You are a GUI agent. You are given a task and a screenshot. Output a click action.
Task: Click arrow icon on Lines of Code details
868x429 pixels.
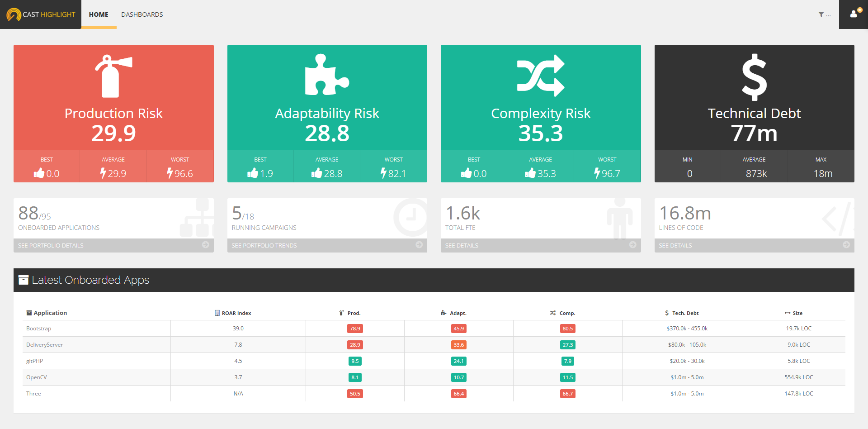click(x=846, y=245)
